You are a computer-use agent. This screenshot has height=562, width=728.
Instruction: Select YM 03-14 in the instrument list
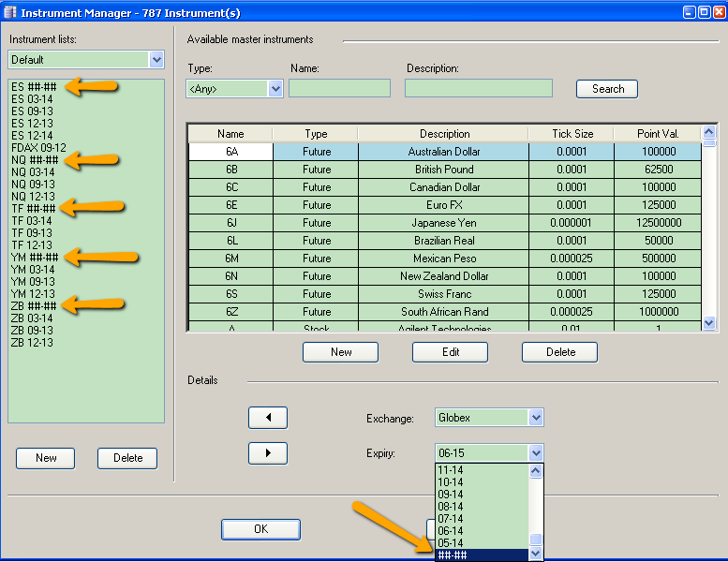[x=33, y=270]
